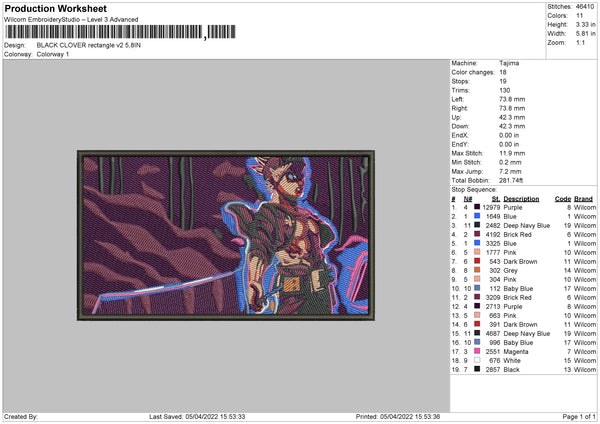The width and height of the screenshot is (600, 424).
Task: Click the Min Stitch value '0.2 mm'
Action: (x=510, y=162)
